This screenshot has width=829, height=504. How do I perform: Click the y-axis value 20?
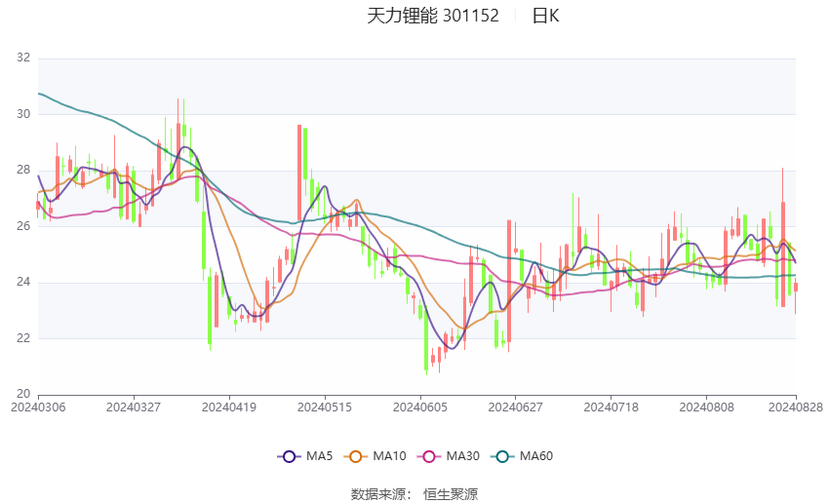pyautogui.click(x=23, y=394)
